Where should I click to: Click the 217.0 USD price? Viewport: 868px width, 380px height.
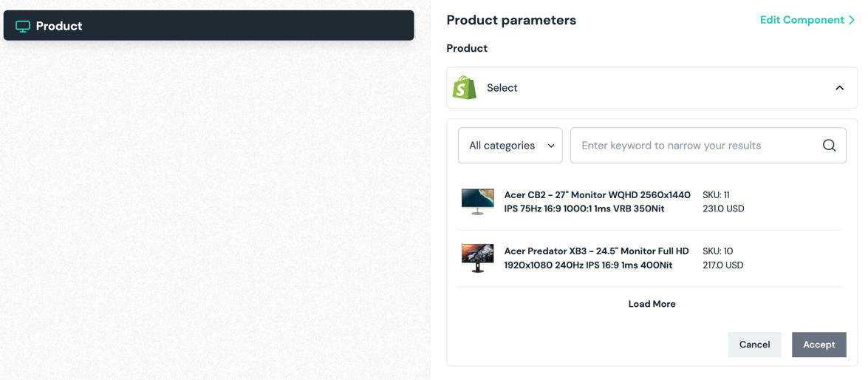tap(722, 265)
